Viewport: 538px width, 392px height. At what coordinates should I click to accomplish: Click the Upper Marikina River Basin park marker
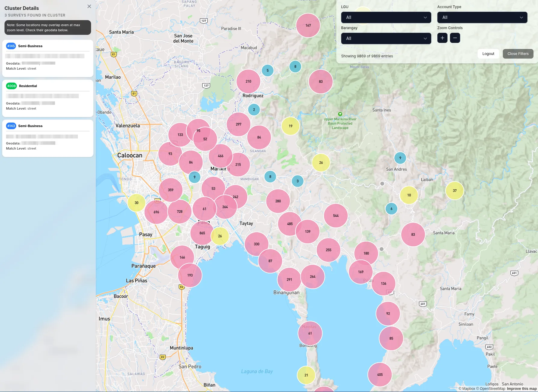coord(340,114)
